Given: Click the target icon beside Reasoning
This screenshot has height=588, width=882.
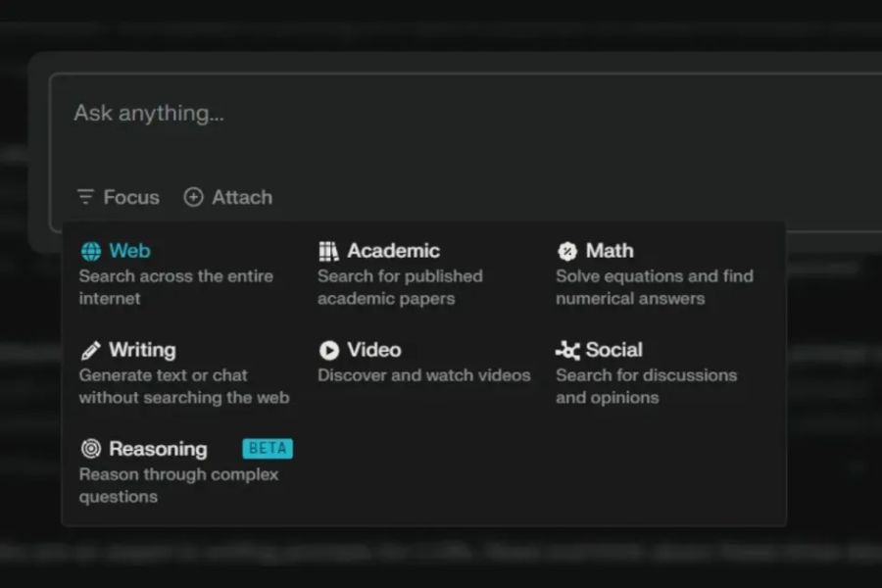Looking at the screenshot, I should 90,449.
